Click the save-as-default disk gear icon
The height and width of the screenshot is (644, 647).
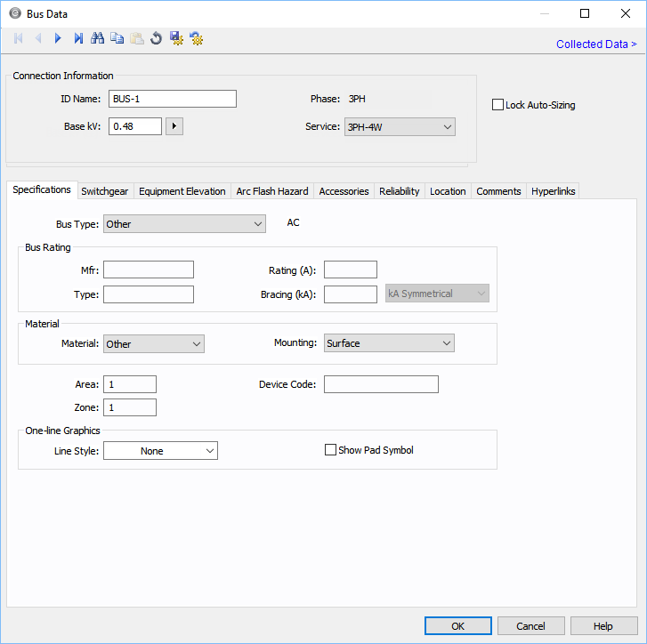[x=176, y=38]
